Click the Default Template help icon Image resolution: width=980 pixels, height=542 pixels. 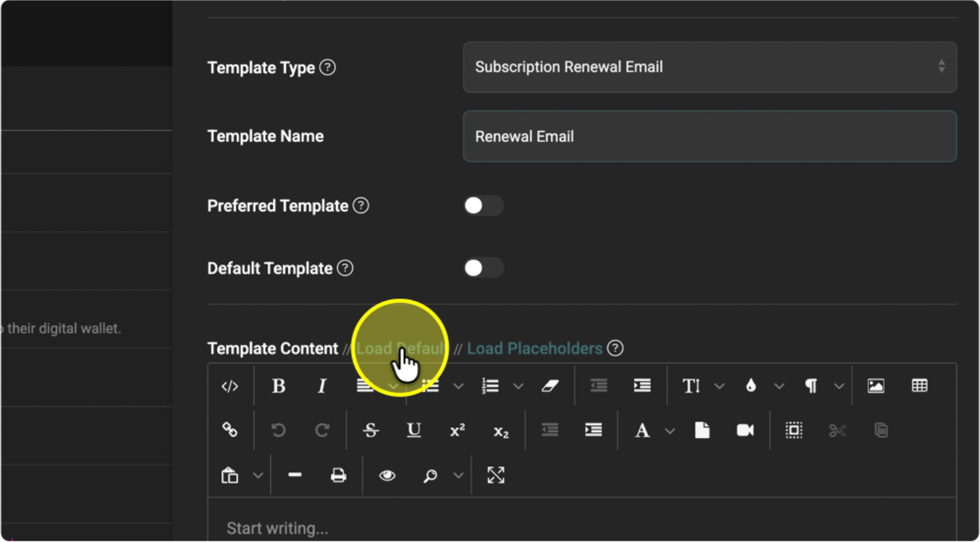click(x=345, y=268)
